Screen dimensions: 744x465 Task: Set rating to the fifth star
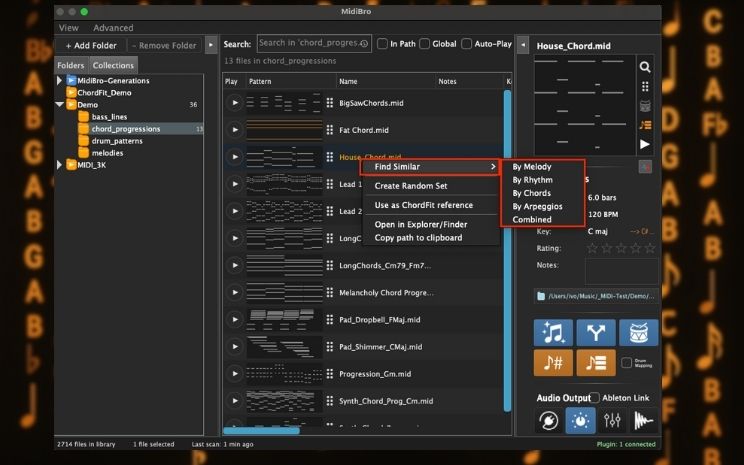pos(650,248)
